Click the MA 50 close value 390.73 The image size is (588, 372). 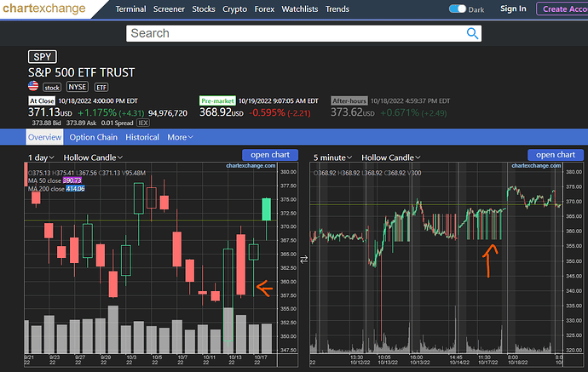pos(72,180)
